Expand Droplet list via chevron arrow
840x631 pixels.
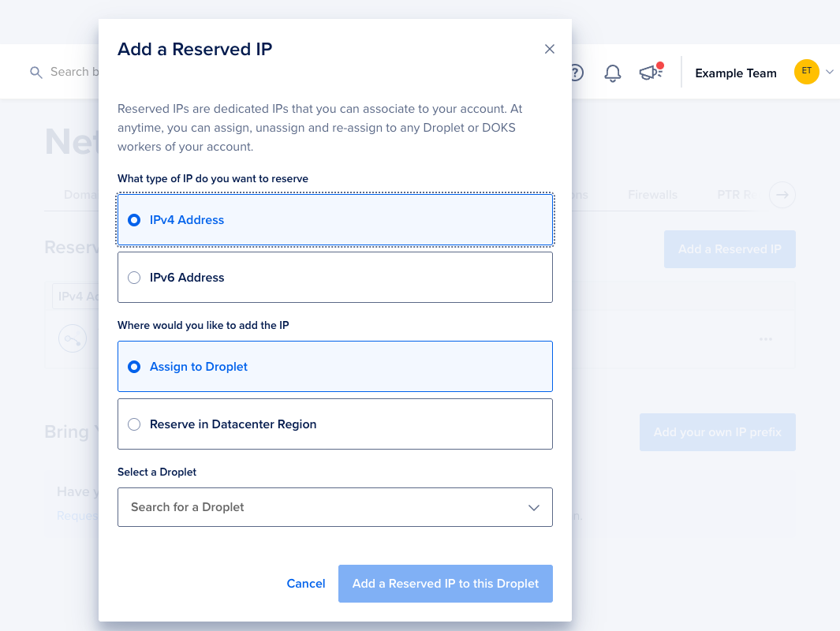pos(533,508)
